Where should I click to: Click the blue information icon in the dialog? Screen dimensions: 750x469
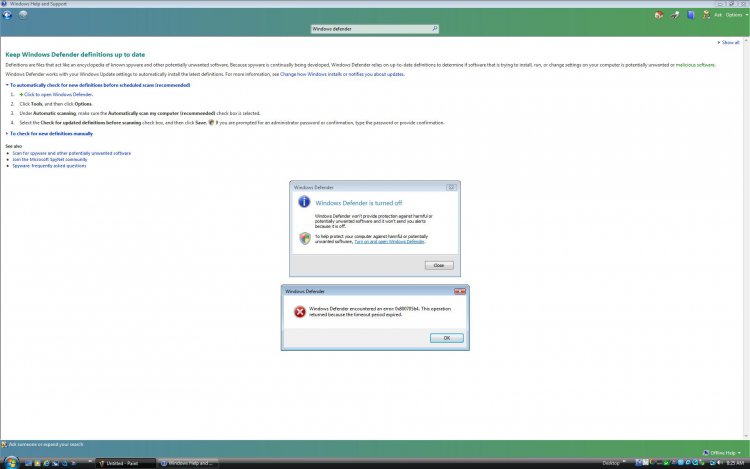pyautogui.click(x=304, y=202)
